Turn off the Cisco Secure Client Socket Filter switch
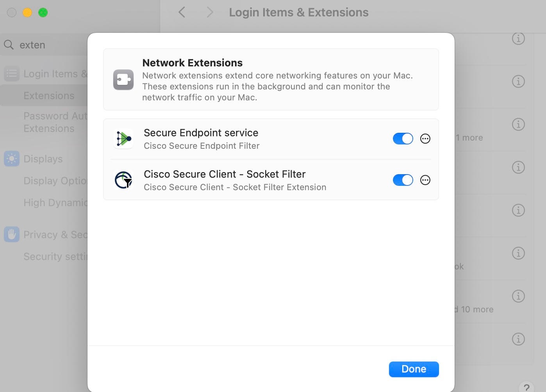Image resolution: width=546 pixels, height=392 pixels. [x=403, y=180]
